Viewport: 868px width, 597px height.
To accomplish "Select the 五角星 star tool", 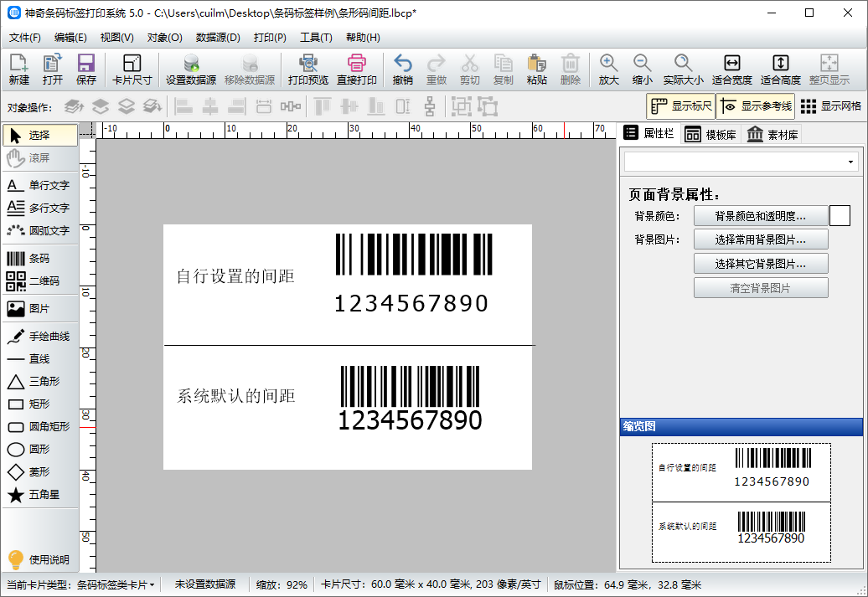I will (40, 495).
